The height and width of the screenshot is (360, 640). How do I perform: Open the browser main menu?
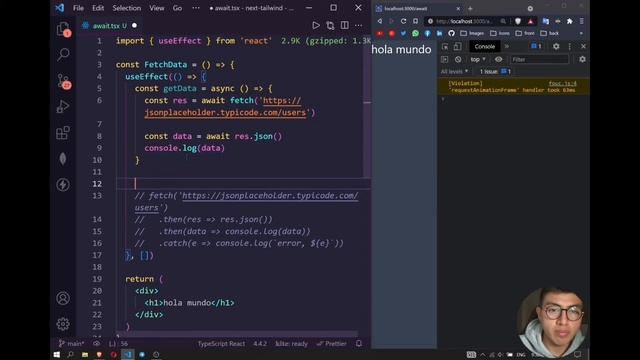point(582,21)
